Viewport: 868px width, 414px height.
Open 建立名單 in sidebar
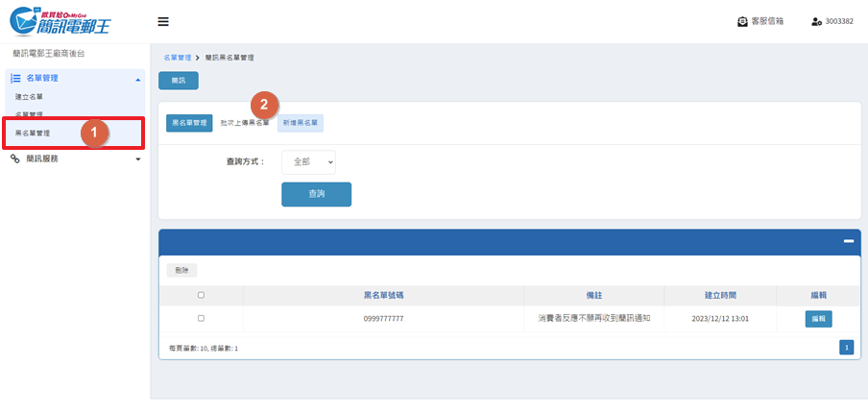[x=29, y=97]
